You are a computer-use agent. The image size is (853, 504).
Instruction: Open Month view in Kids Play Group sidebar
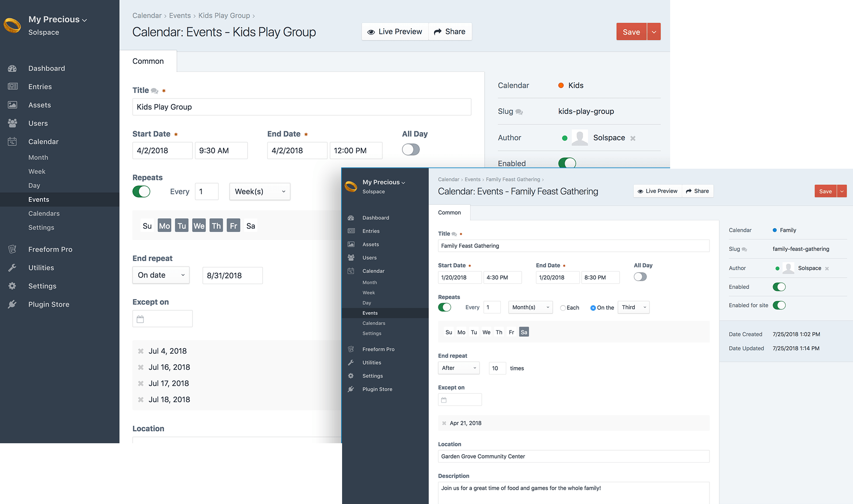pos(38,157)
